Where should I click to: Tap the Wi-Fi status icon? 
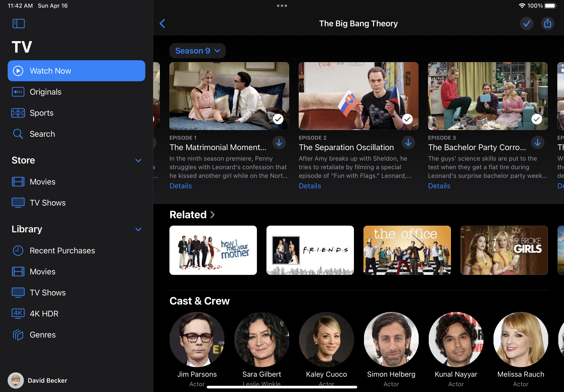522,6
